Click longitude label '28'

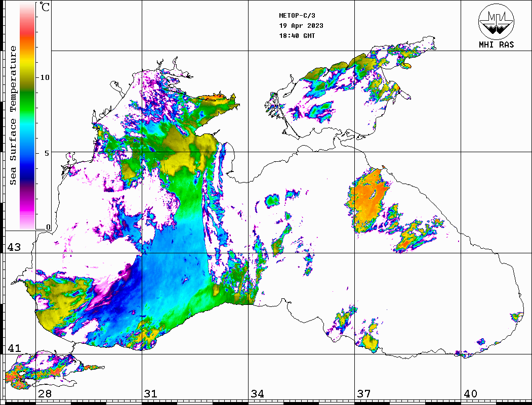tap(45, 393)
